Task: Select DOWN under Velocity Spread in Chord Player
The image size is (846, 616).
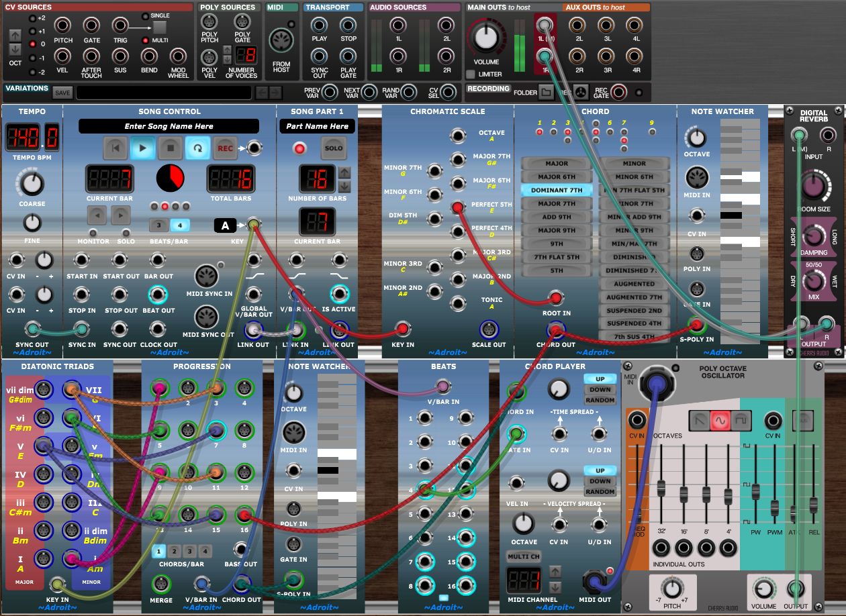Action: pos(600,481)
